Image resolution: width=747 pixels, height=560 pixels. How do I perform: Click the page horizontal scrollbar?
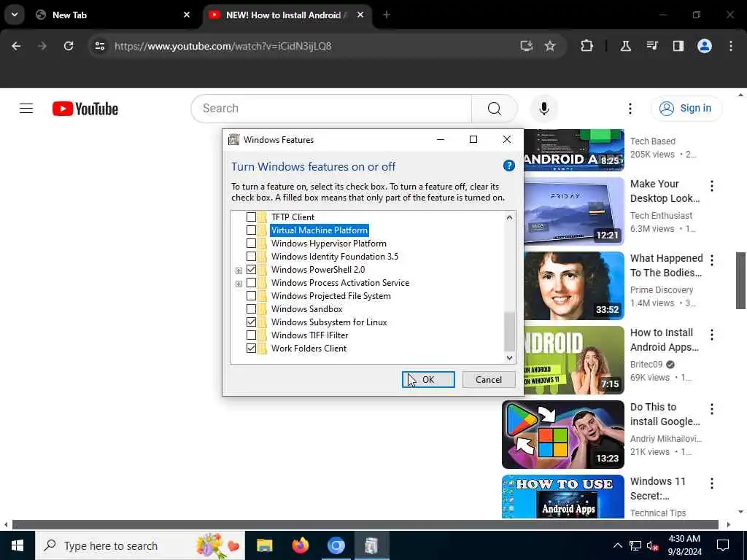[x=365, y=525]
